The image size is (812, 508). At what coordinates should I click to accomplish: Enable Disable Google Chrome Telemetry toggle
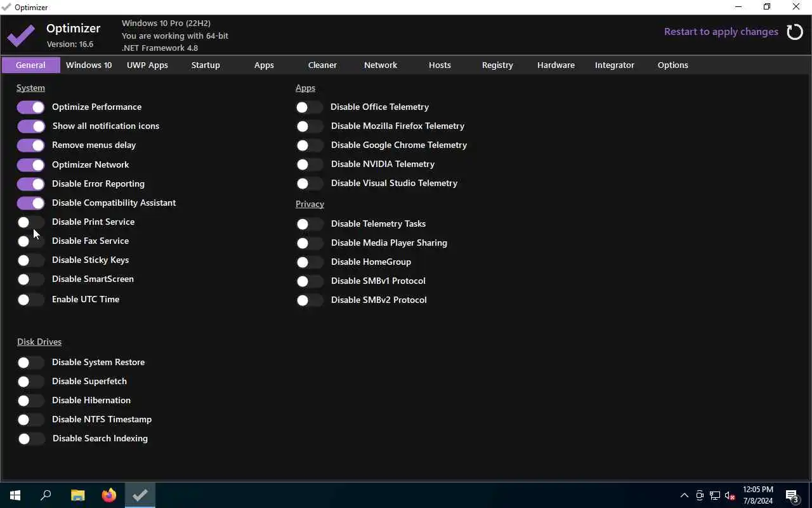[x=310, y=145]
